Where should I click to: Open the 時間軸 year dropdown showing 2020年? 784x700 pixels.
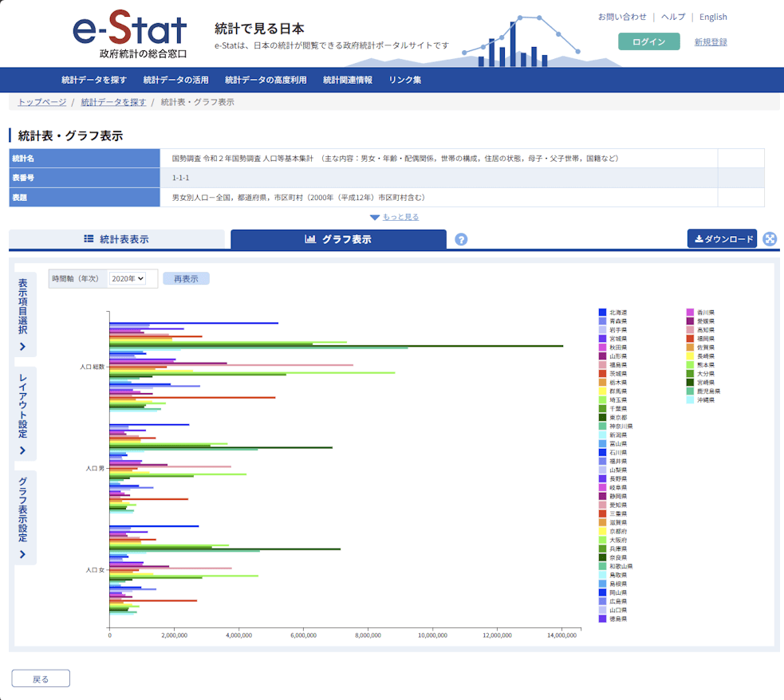pyautogui.click(x=128, y=278)
